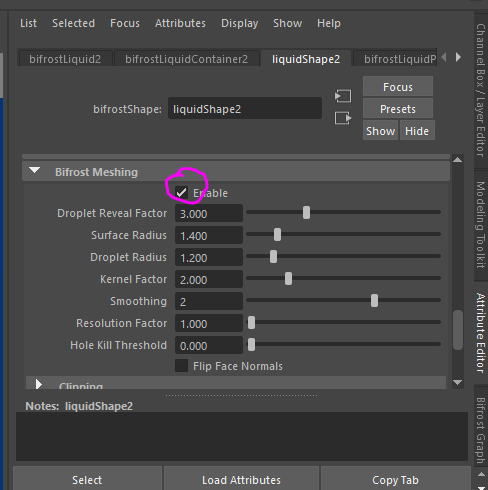This screenshot has height=490, width=488.
Task: Click attribute list scroll-down arrow
Action: click(x=458, y=382)
